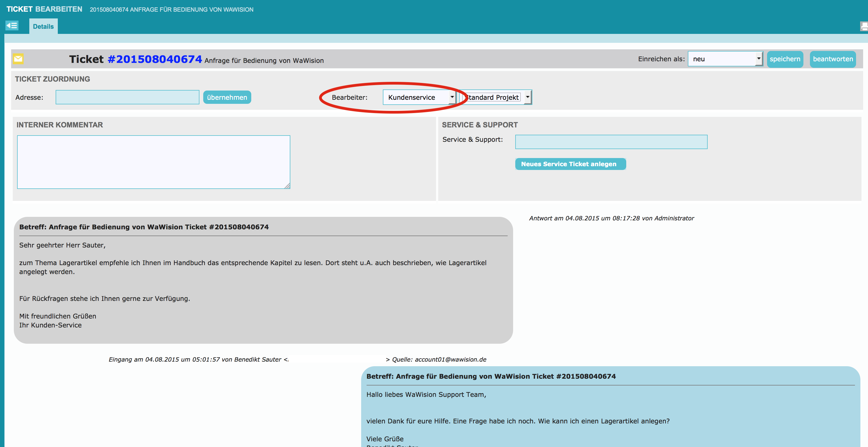Open the blue ticket number #201508040674 link
868x447 pixels.
pos(155,59)
